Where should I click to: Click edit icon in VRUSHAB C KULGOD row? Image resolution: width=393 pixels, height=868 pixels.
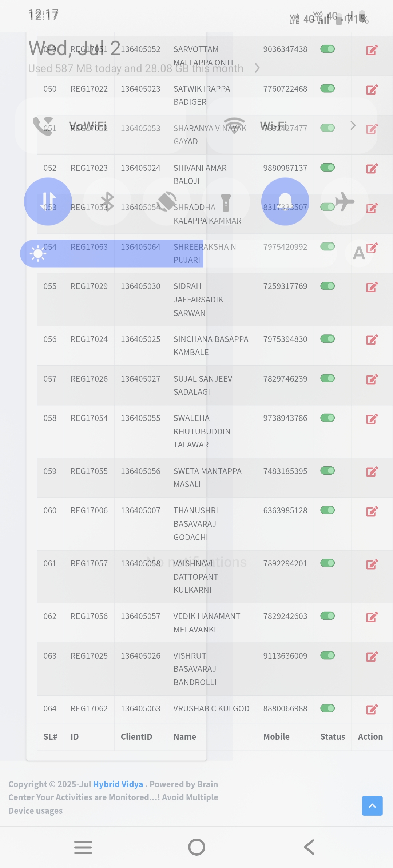click(372, 709)
